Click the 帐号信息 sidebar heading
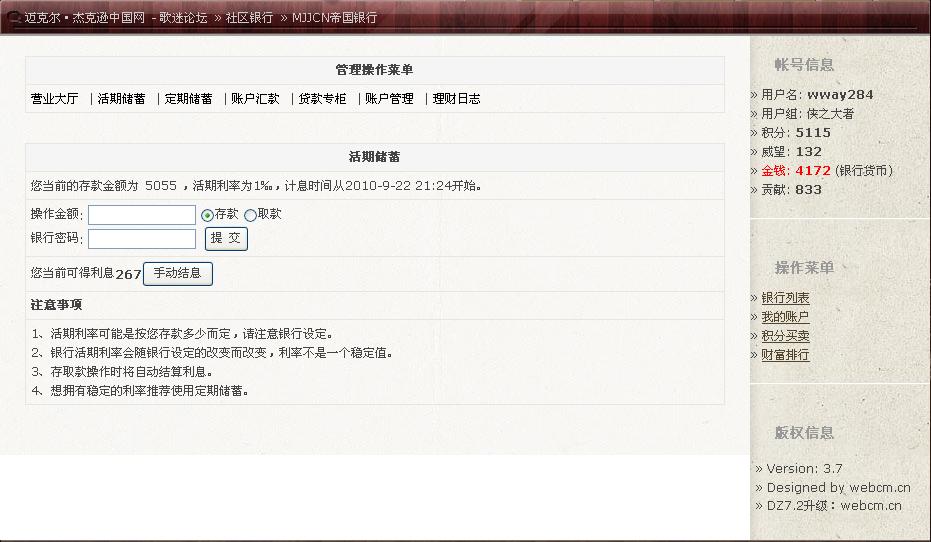Viewport: 931px width, 542px height. tap(804, 65)
